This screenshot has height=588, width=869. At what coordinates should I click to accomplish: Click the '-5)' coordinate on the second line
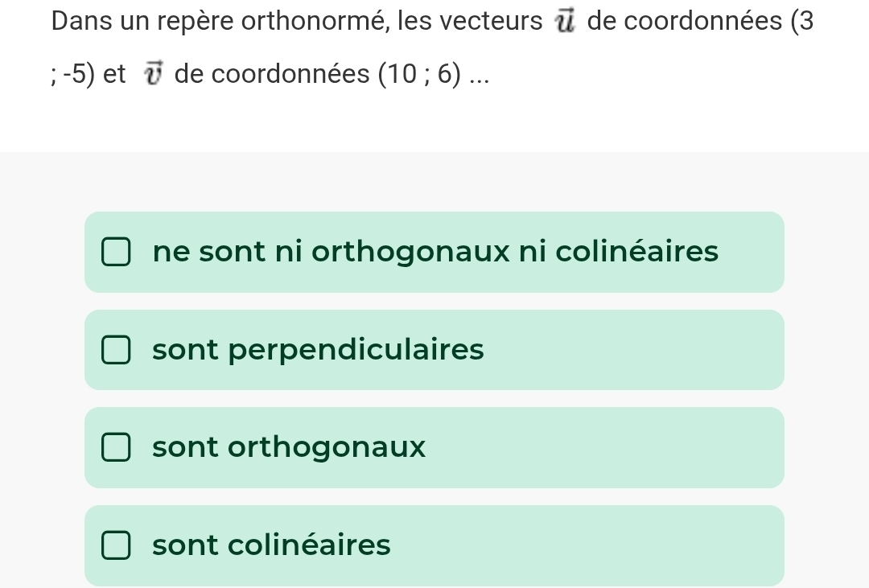[80, 76]
